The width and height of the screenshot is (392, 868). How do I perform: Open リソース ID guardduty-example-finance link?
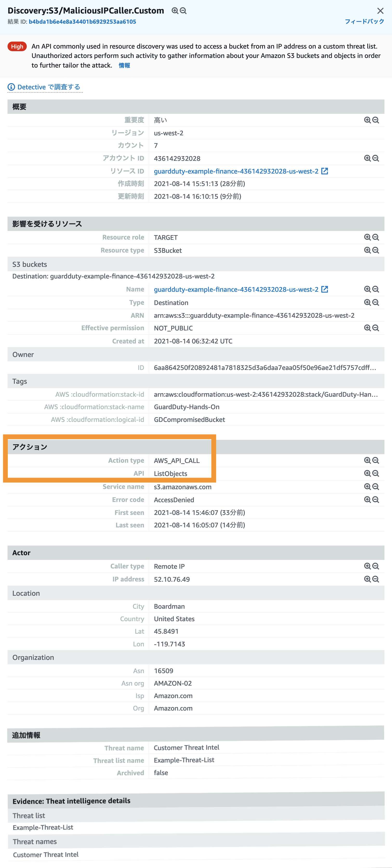[236, 171]
